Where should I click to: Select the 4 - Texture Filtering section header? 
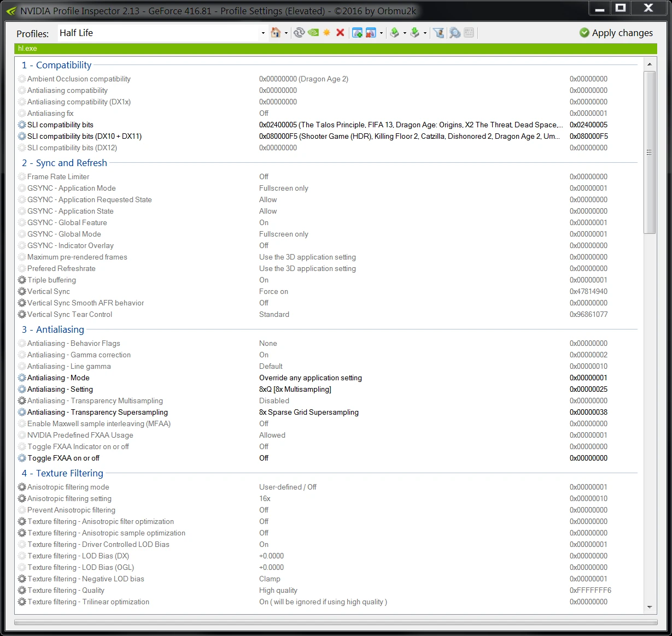(62, 473)
